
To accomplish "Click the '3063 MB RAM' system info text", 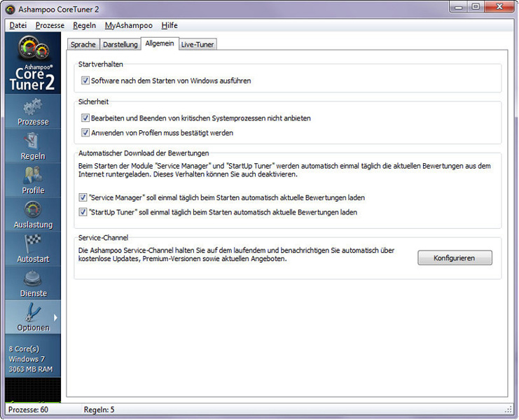I will (x=30, y=369).
